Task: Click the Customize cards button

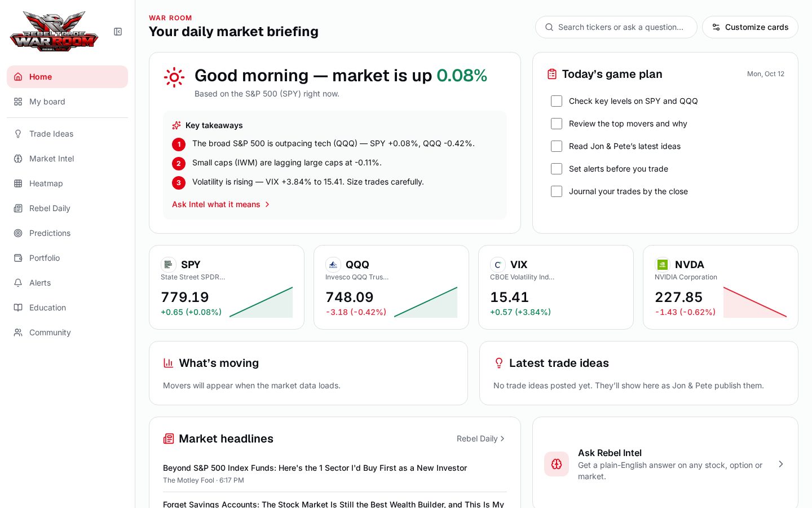Action: [x=750, y=27]
